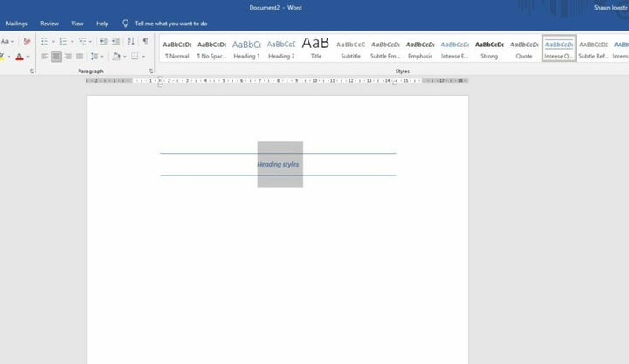
Task: Open the Review ribbon tab
Action: tap(49, 24)
